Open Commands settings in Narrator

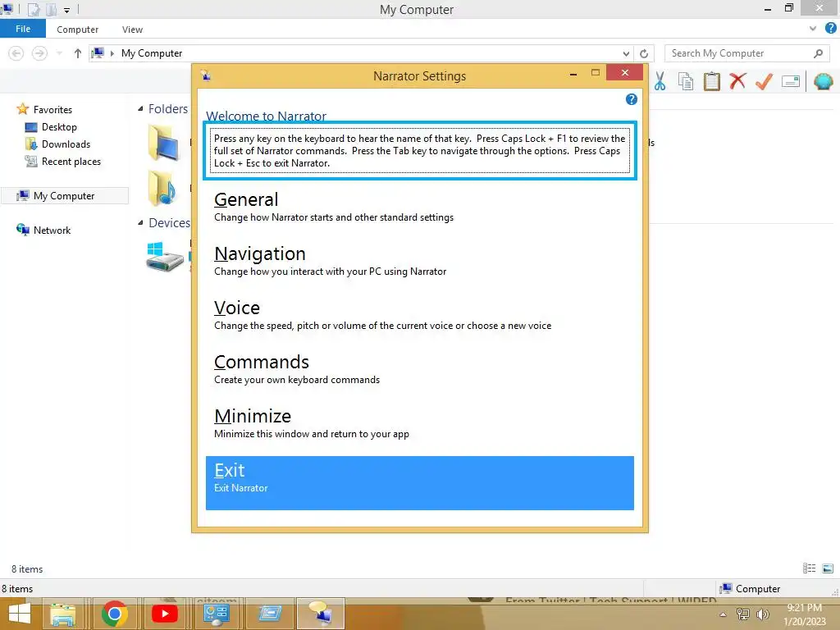tap(419, 369)
